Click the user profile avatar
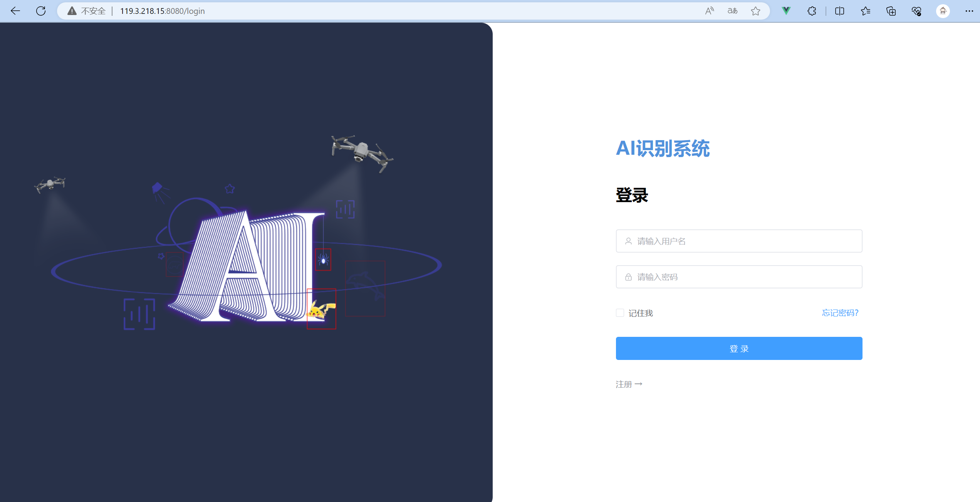 (x=943, y=11)
